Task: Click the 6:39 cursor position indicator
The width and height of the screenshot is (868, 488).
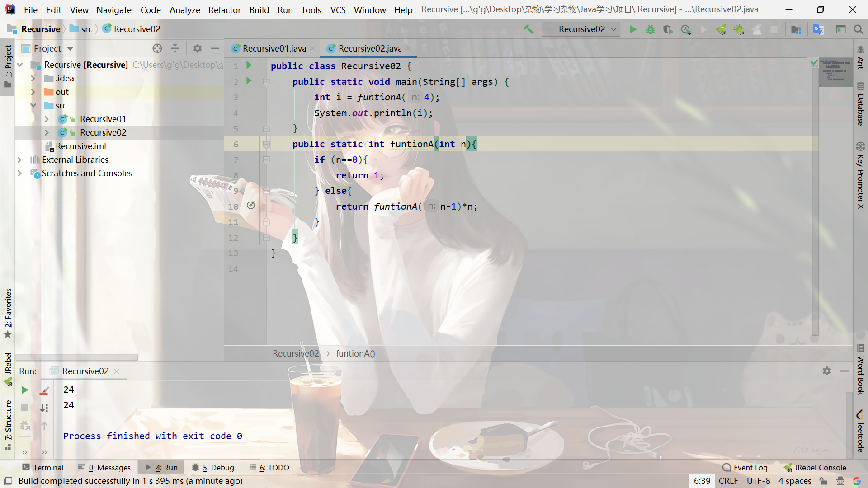Action: tap(702, 481)
